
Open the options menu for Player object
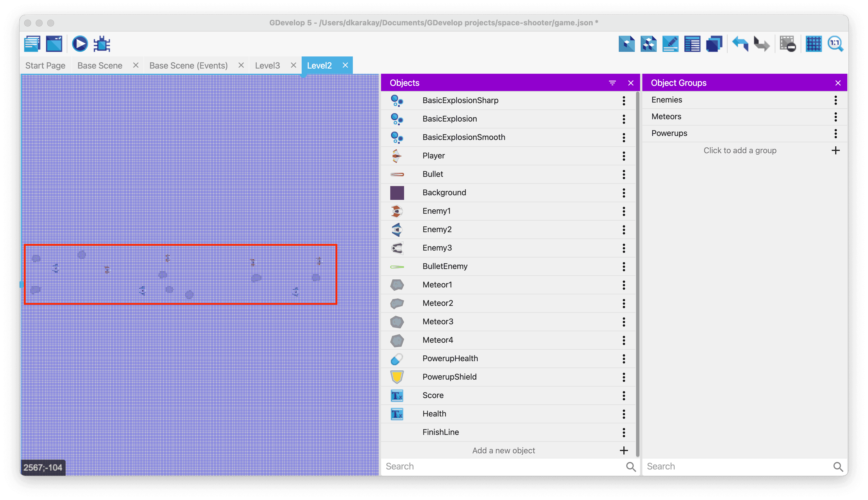coord(624,156)
